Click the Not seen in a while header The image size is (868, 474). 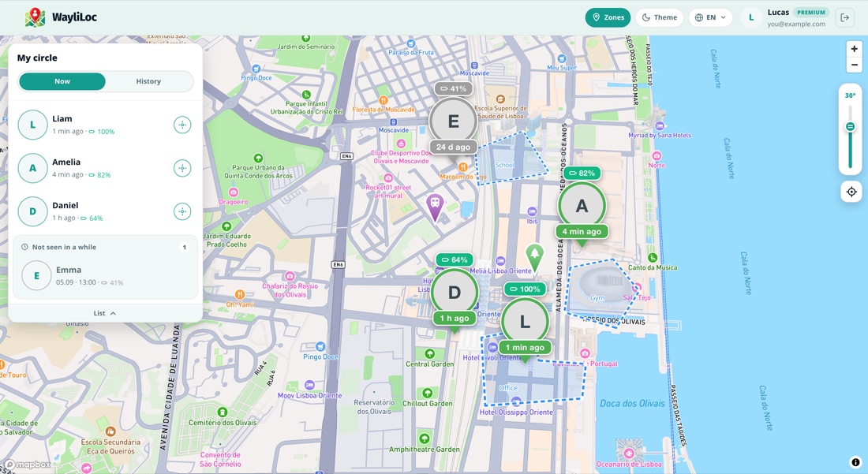[x=105, y=247]
